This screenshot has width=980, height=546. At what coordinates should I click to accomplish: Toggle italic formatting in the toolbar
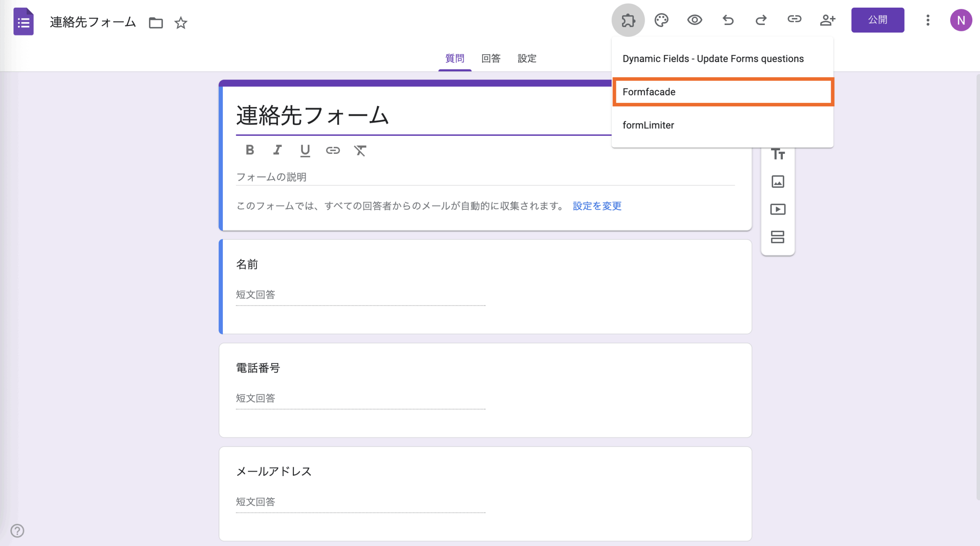tap(277, 150)
